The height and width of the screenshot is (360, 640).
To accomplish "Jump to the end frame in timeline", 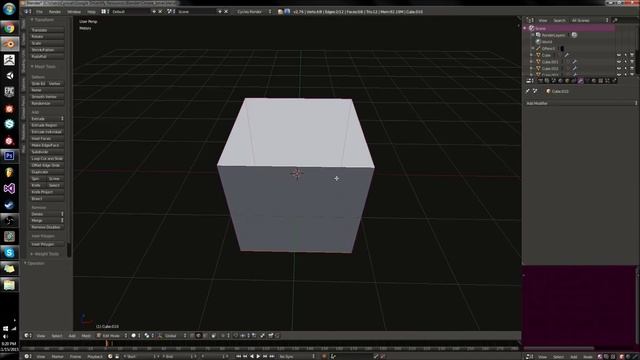I will 272,356.
